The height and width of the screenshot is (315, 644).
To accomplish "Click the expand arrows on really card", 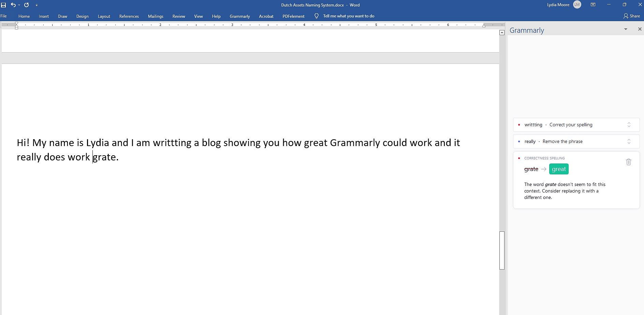I will [629, 141].
